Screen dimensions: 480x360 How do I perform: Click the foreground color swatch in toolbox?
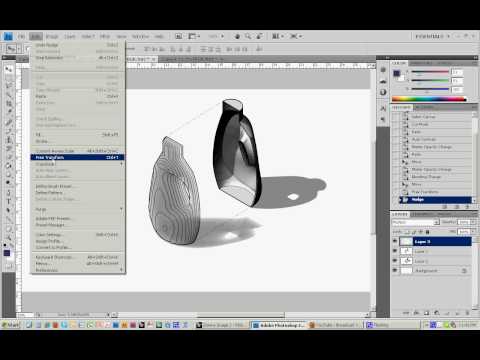[x=7, y=253]
